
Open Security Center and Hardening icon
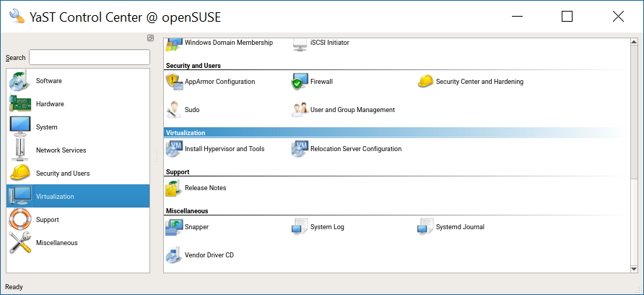point(425,82)
